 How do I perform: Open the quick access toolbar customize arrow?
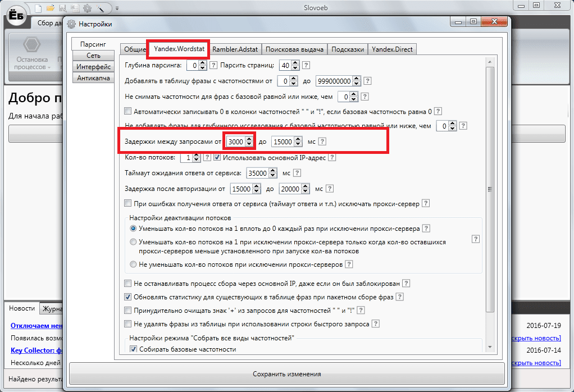[x=117, y=8]
